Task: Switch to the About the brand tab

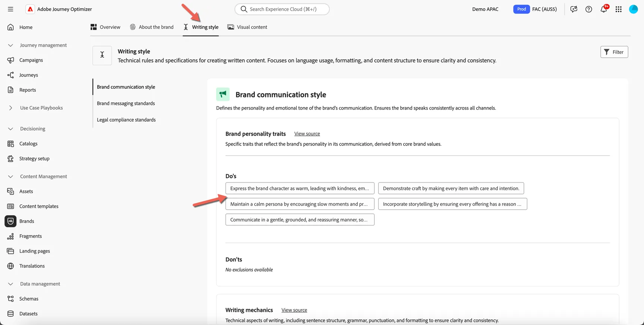Action: (152, 27)
